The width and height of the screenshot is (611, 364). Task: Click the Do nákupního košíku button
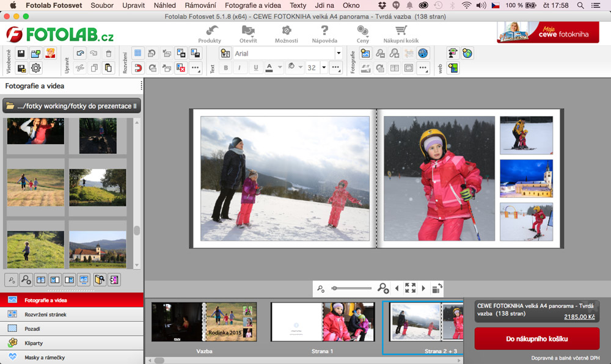(537, 338)
